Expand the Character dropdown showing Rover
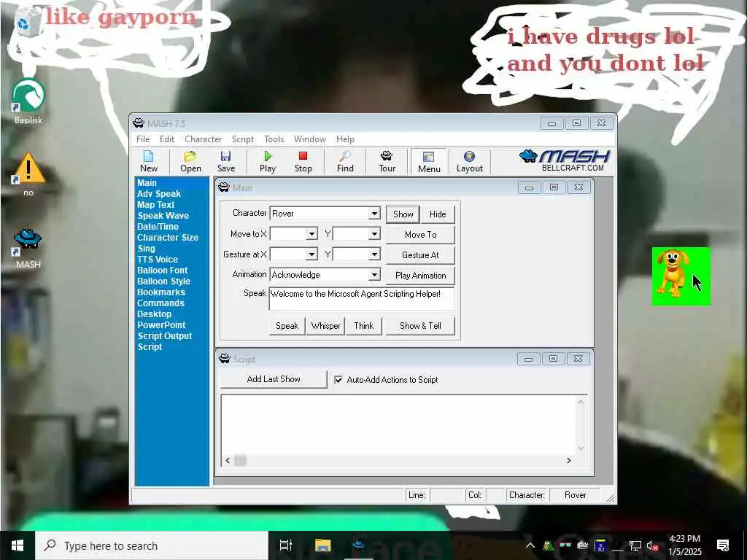This screenshot has height=560, width=747. 374,214
